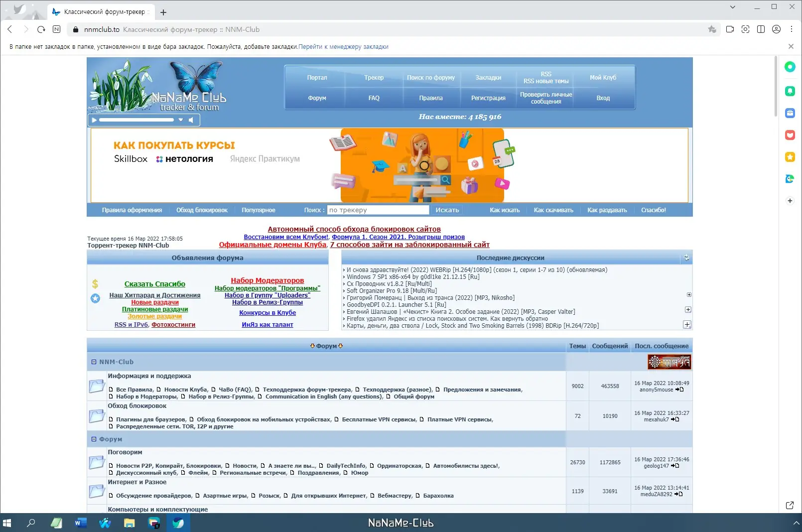
Task: Open the FAQ menu item
Action: pos(374,98)
